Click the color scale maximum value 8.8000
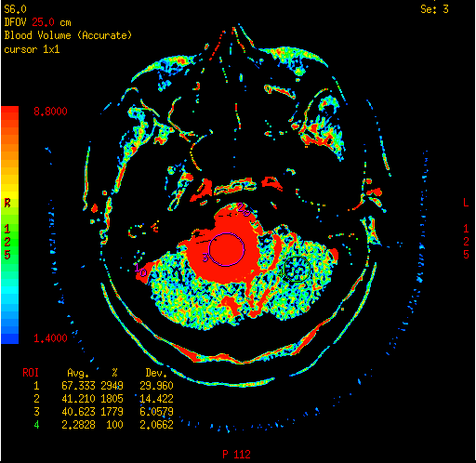Image resolution: width=476 pixels, height=463 pixels. pyautogui.click(x=50, y=112)
